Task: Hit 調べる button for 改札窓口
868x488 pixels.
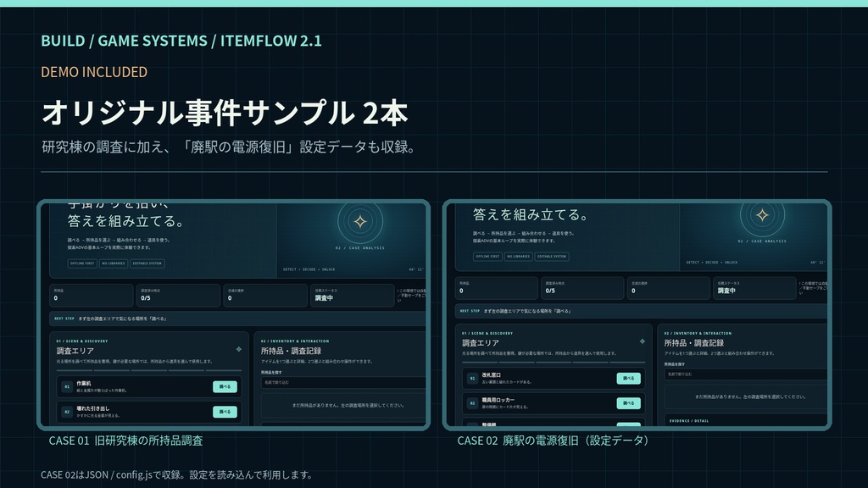Action: coord(628,379)
